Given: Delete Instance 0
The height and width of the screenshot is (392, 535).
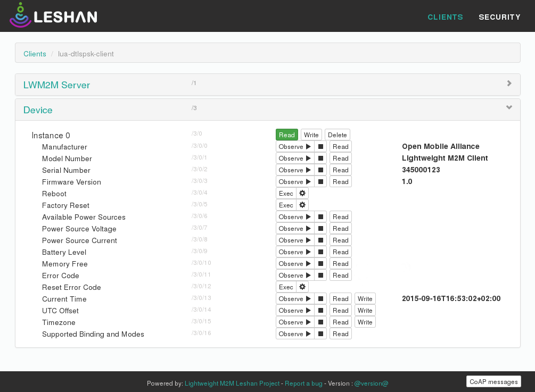Looking at the screenshot, I should [337, 135].
